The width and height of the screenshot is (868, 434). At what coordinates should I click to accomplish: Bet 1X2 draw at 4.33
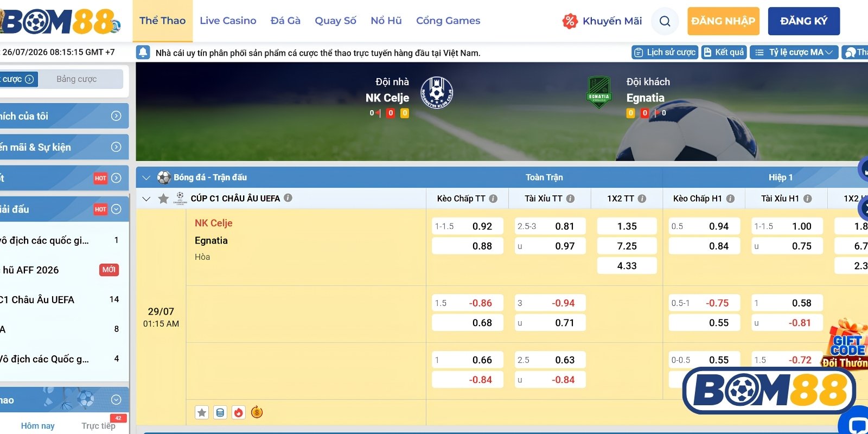pos(627,266)
